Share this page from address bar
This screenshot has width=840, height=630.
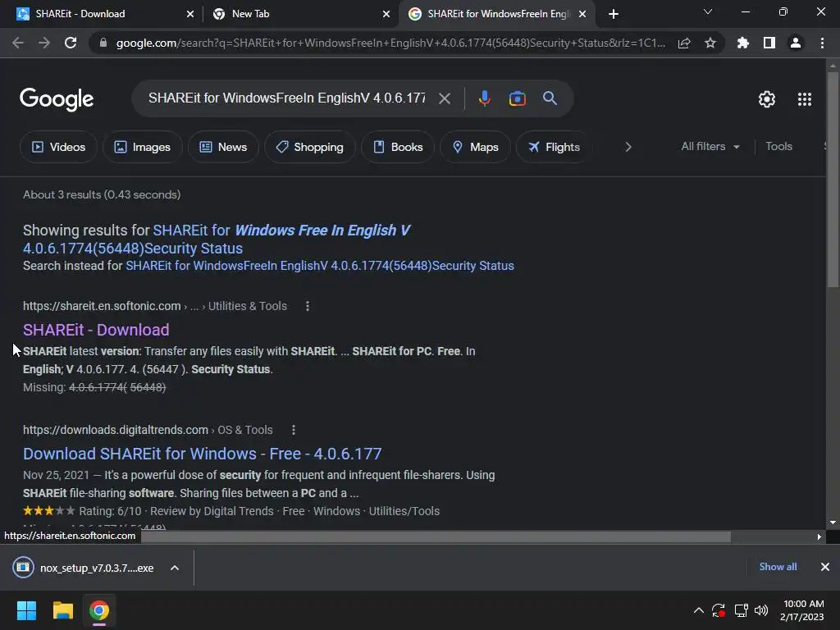click(684, 43)
